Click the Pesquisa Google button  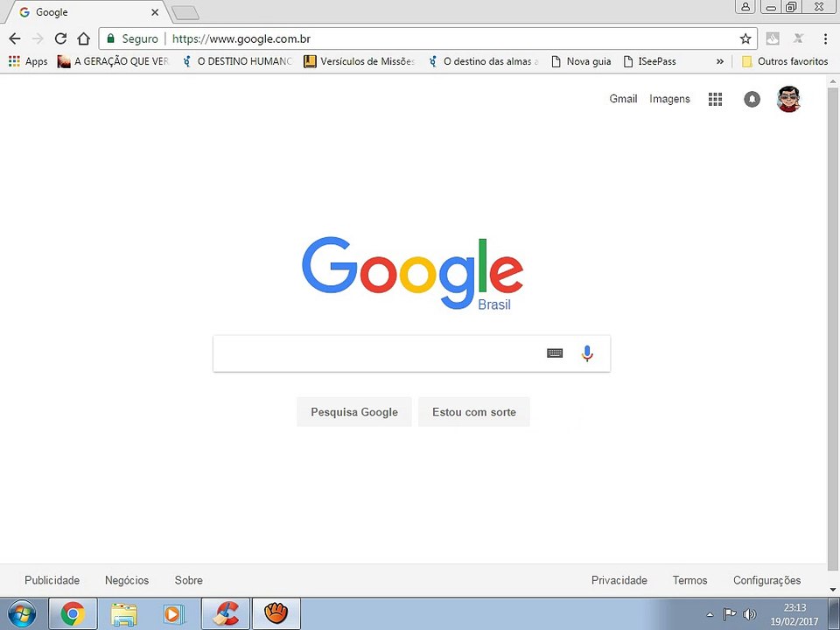click(354, 412)
